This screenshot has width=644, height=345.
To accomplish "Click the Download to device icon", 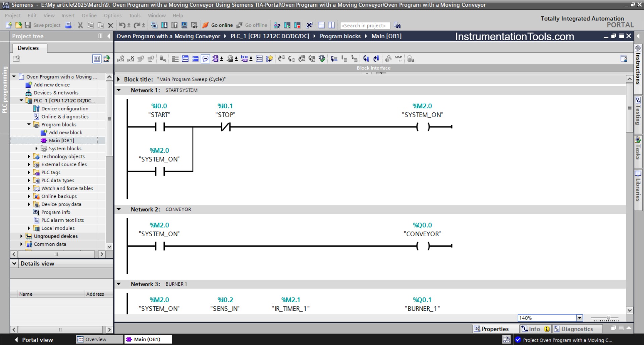I will click(x=164, y=25).
